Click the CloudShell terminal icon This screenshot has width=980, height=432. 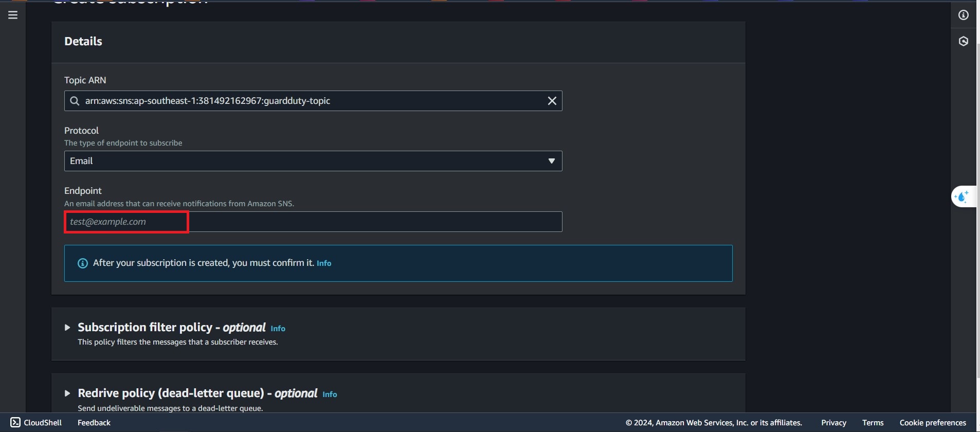[15, 422]
